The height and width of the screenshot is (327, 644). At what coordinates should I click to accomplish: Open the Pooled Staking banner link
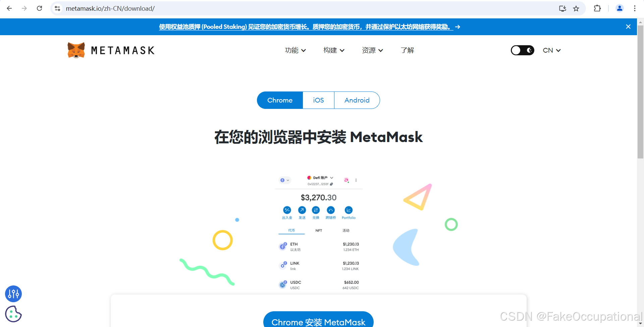point(306,27)
